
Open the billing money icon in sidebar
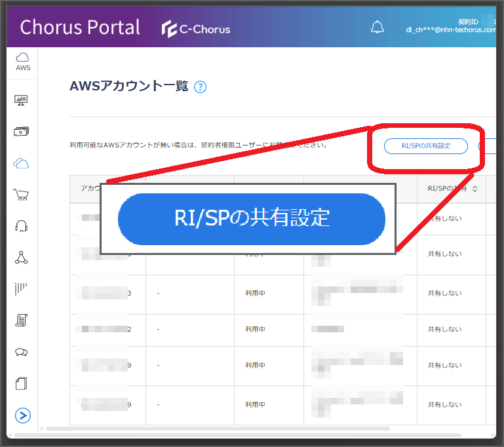21,131
